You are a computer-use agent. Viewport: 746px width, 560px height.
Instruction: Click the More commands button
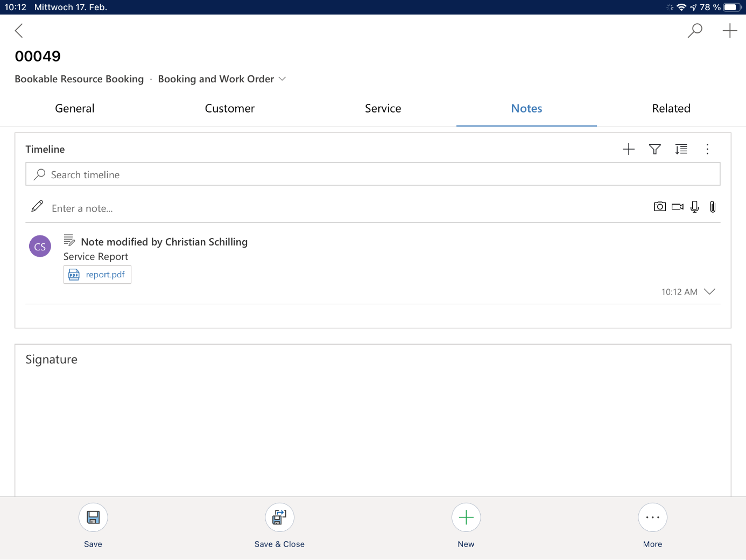point(652,518)
